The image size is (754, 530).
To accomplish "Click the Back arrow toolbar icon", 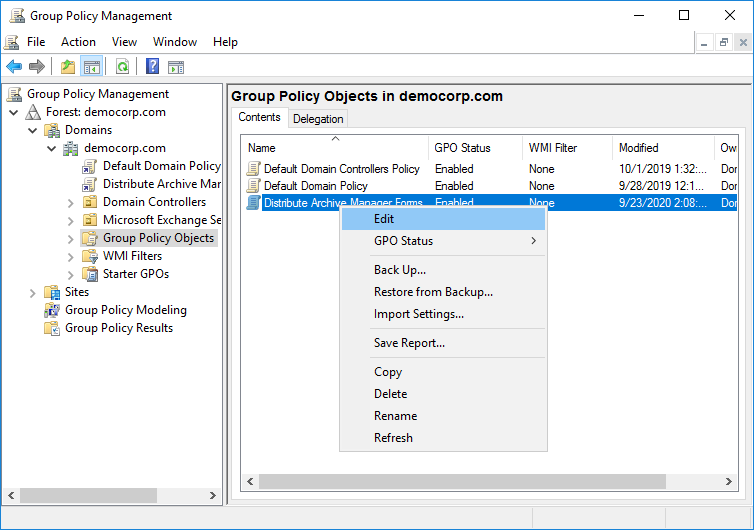I will (x=14, y=67).
